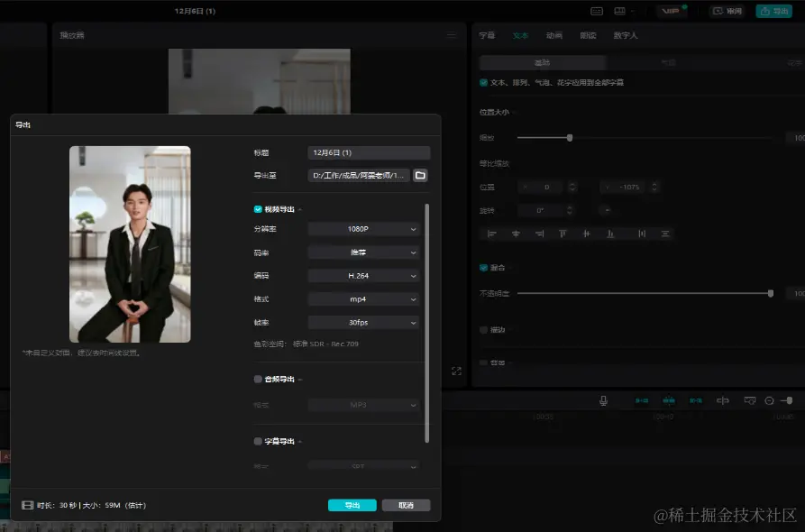805x532 pixels.
Task: Click the VIP badge in top bar
Action: click(x=670, y=11)
